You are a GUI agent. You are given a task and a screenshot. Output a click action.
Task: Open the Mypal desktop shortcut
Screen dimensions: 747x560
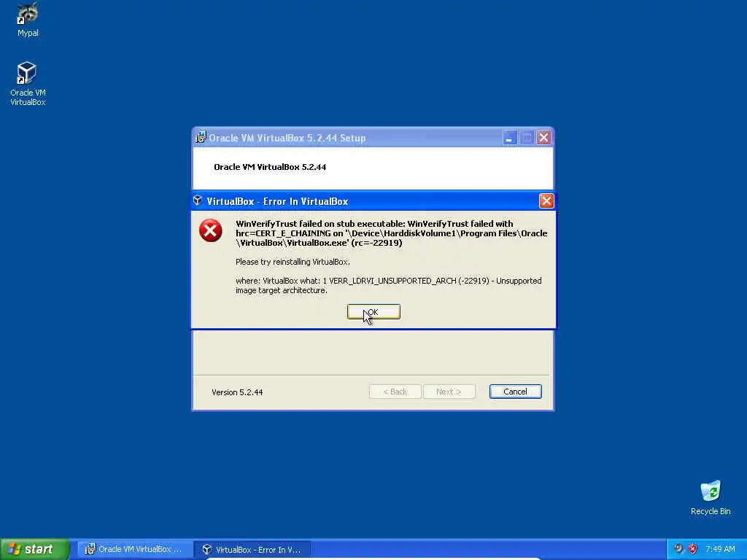(x=28, y=20)
